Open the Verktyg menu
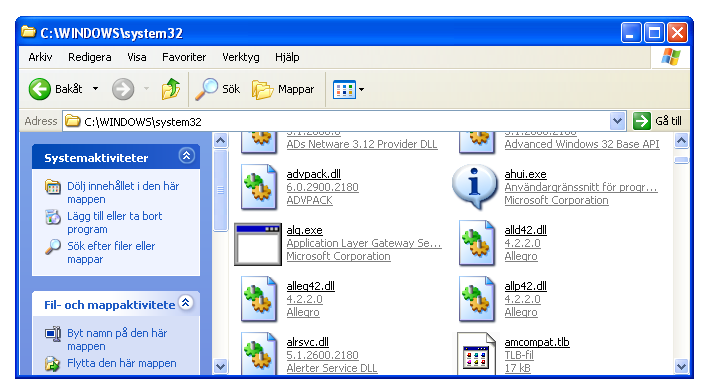709x391 pixels. point(241,57)
